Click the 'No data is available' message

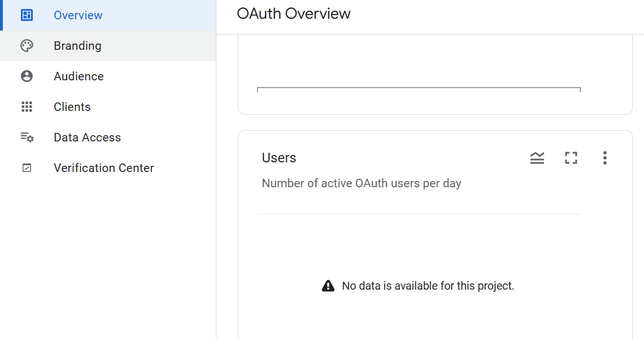(428, 286)
